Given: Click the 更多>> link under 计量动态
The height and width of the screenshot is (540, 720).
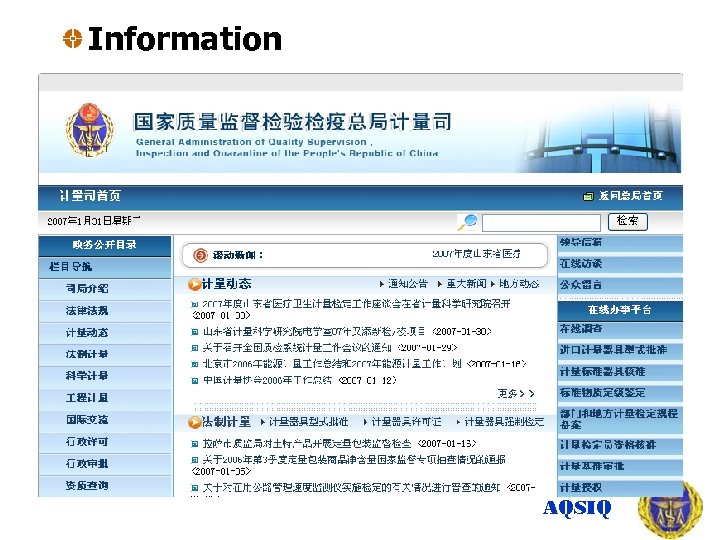Looking at the screenshot, I should tap(516, 394).
